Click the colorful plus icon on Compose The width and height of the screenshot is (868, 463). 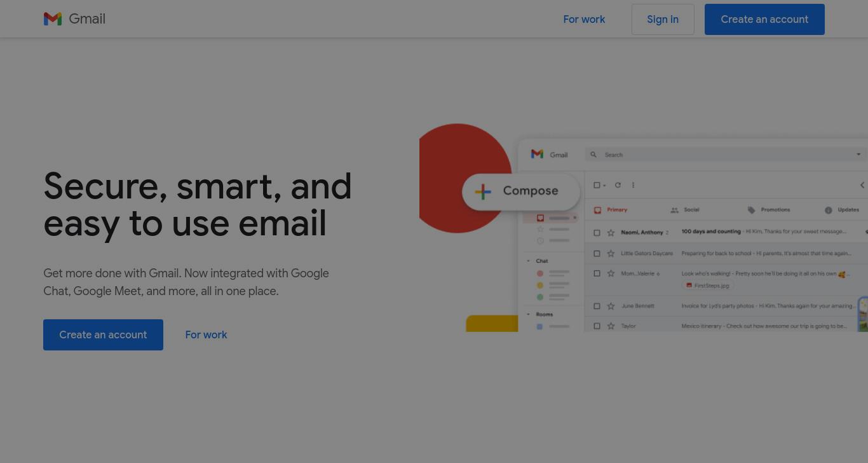(483, 191)
